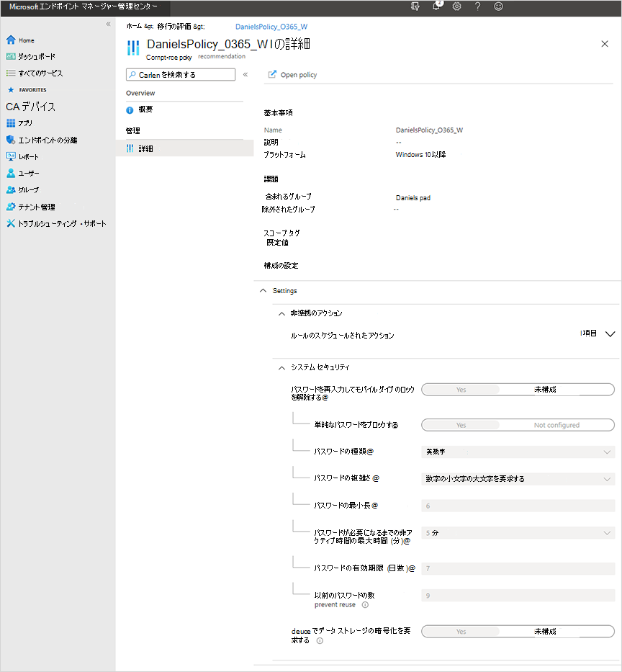Image resolution: width=622 pixels, height=672 pixels.
Task: Click the 概要 info icon
Action: click(x=130, y=110)
